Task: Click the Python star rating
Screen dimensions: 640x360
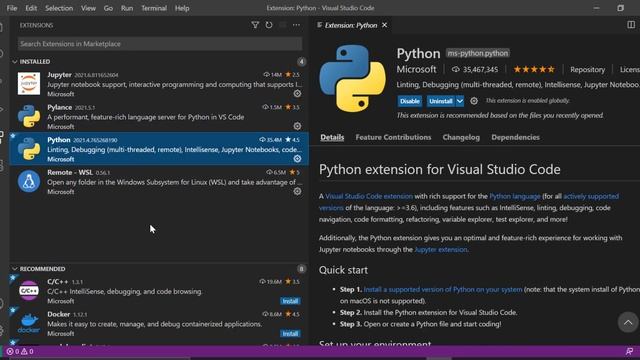Action: 534,69
